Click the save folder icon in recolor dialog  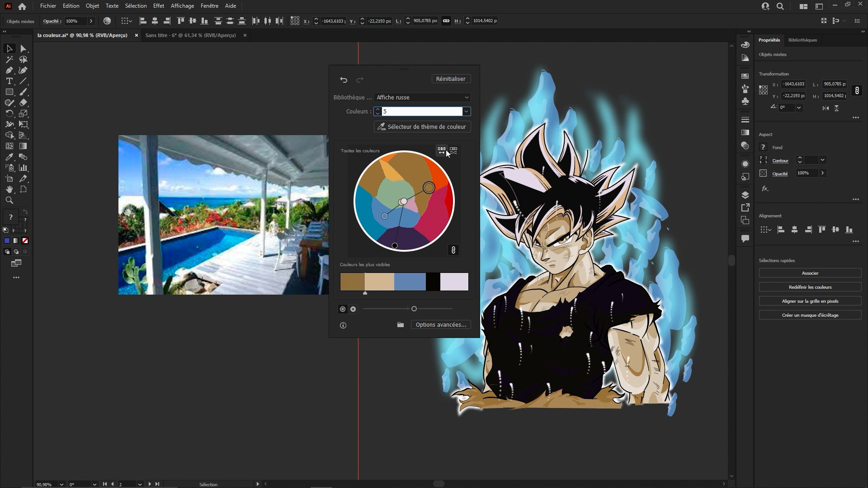pyautogui.click(x=400, y=325)
